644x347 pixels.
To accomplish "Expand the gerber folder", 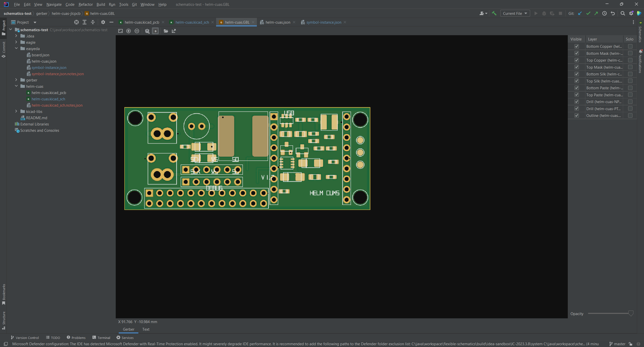I will [x=17, y=80].
